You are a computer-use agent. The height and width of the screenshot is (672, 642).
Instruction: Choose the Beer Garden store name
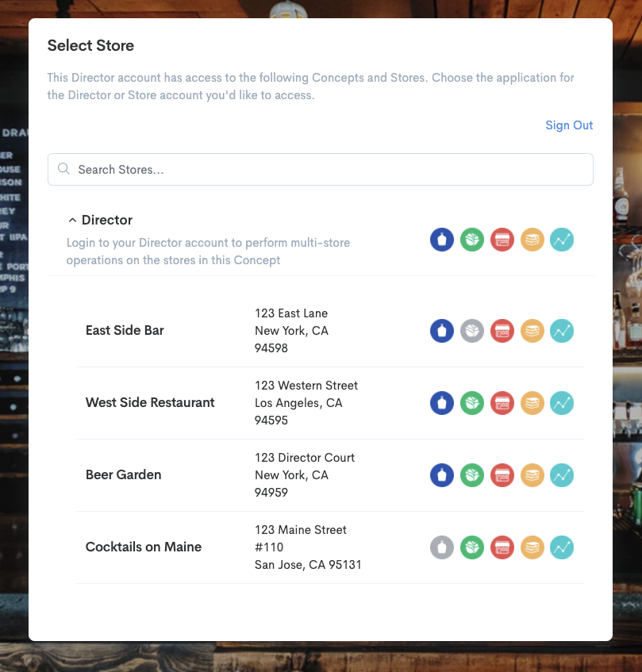pyautogui.click(x=123, y=474)
